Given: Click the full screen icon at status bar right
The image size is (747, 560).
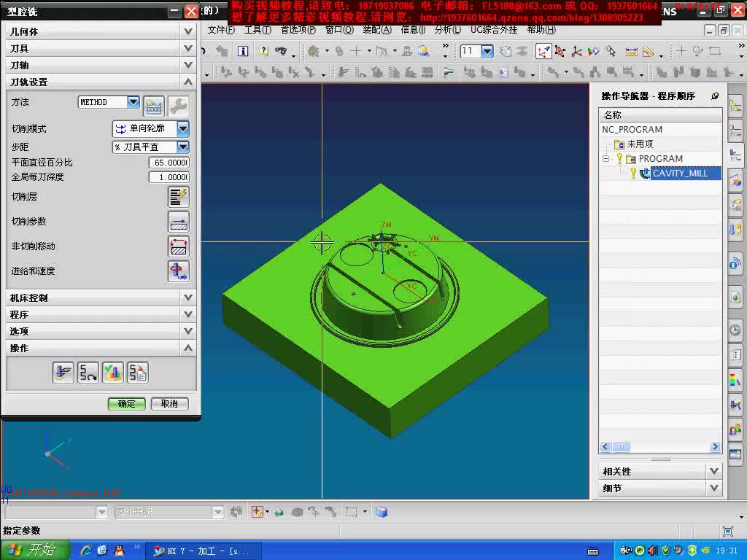Looking at the screenshot, I should [x=728, y=531].
